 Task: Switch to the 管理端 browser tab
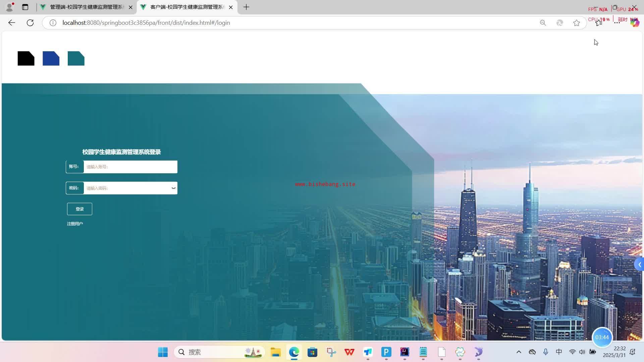[x=87, y=7]
